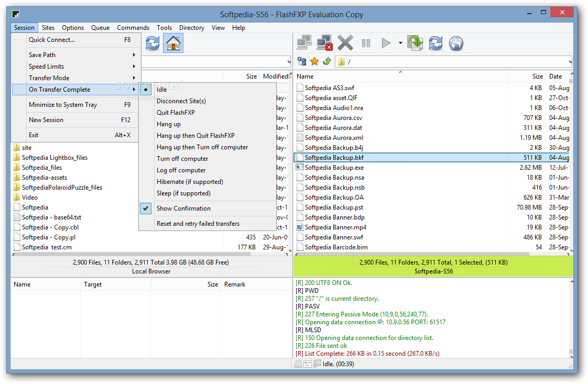Click the Transfer queue play icon
The image size is (588, 384).
point(386,43)
